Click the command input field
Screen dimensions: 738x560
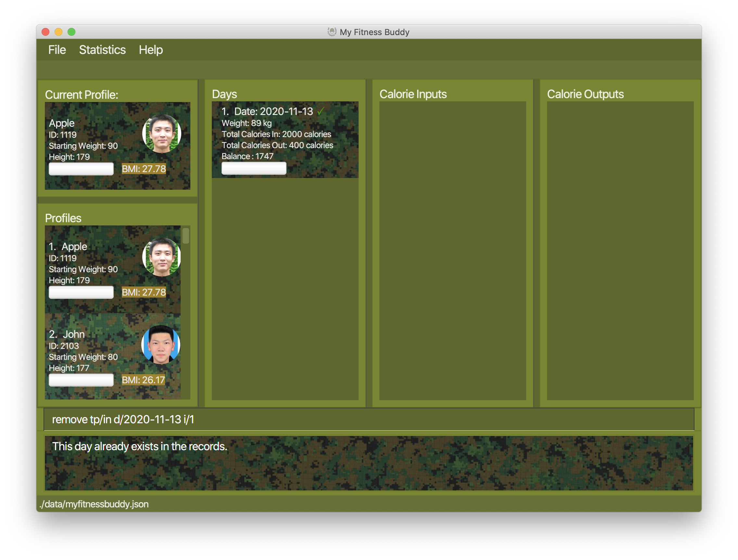(x=369, y=419)
